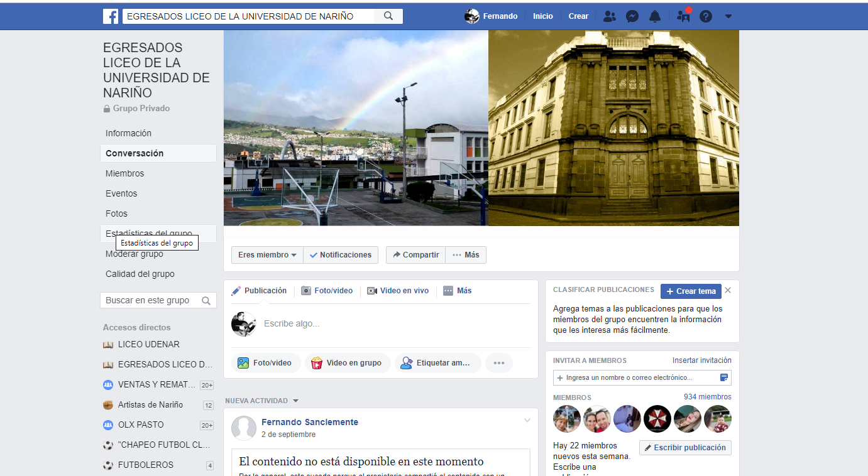Click the help question mark icon
This screenshot has width=868, height=476.
[x=706, y=16]
